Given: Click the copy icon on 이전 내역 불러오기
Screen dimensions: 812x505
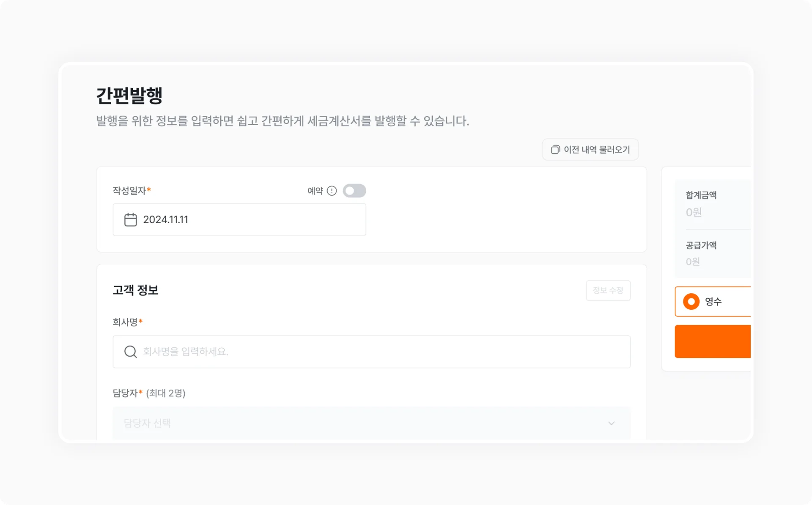Looking at the screenshot, I should [x=554, y=149].
